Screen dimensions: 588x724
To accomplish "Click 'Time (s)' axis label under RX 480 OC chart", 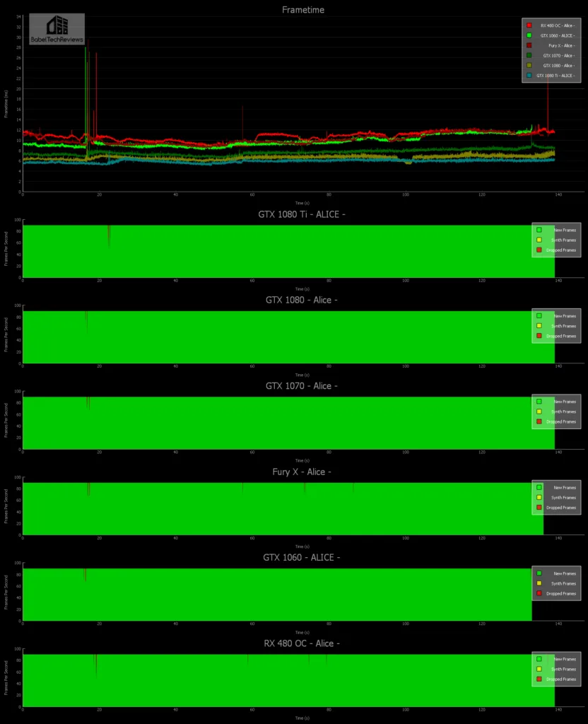I will pyautogui.click(x=302, y=718).
